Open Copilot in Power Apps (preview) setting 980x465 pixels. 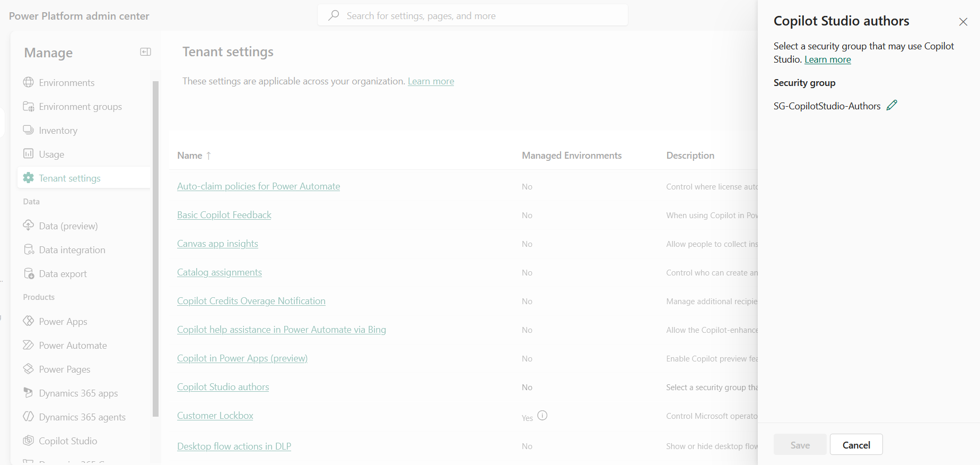(x=242, y=358)
